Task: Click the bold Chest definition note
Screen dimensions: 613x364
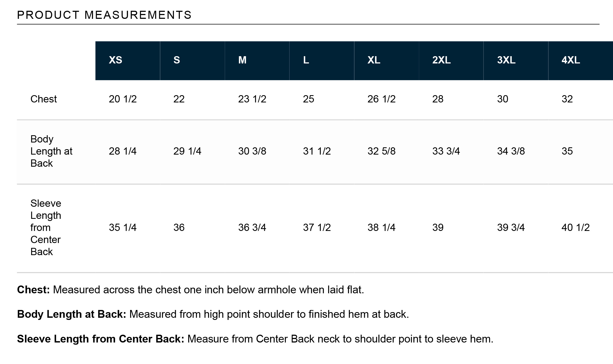Action: (33, 290)
